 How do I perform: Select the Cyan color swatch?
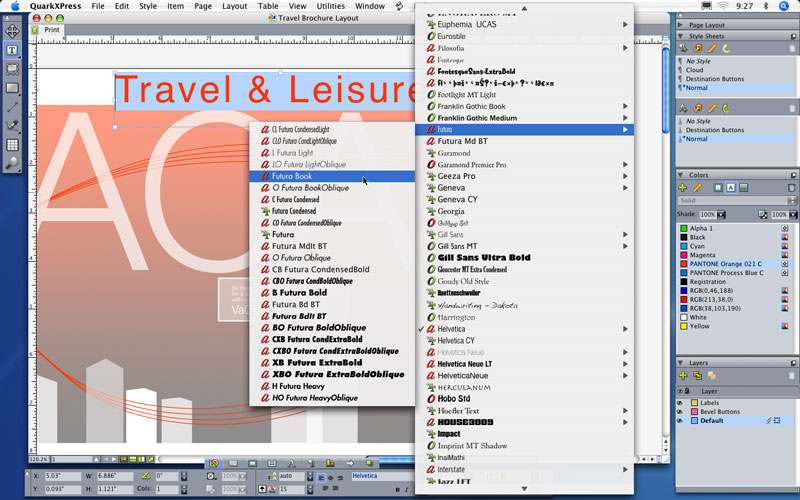click(x=684, y=246)
